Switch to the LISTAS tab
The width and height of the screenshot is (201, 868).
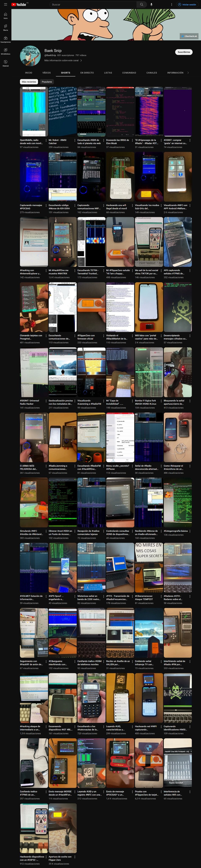pos(108,73)
